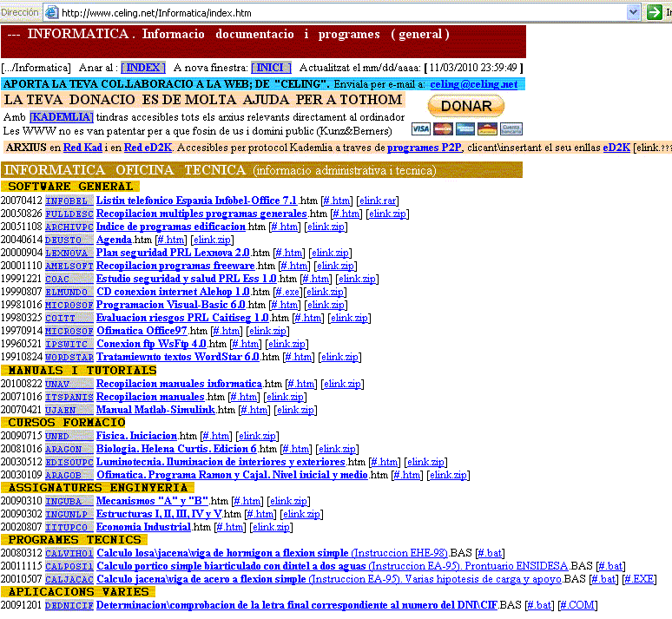
Task: Open Plan seguridad PRL Lexnova 2.0
Action: click(x=173, y=253)
